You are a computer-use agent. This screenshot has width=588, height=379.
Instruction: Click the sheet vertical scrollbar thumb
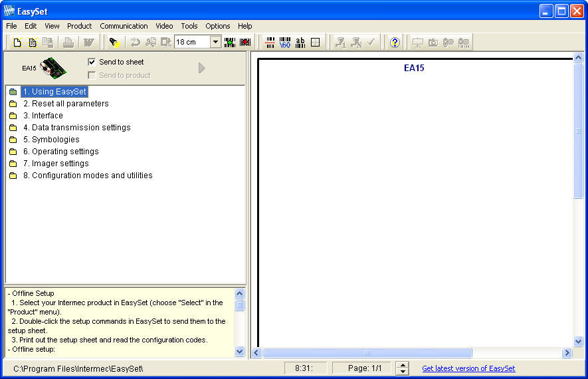(578, 131)
